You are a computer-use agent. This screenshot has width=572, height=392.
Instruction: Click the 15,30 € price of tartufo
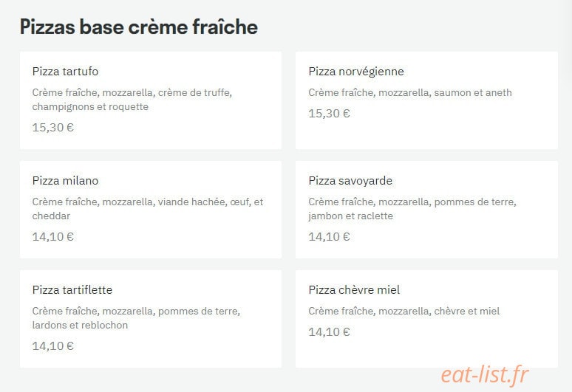53,128
